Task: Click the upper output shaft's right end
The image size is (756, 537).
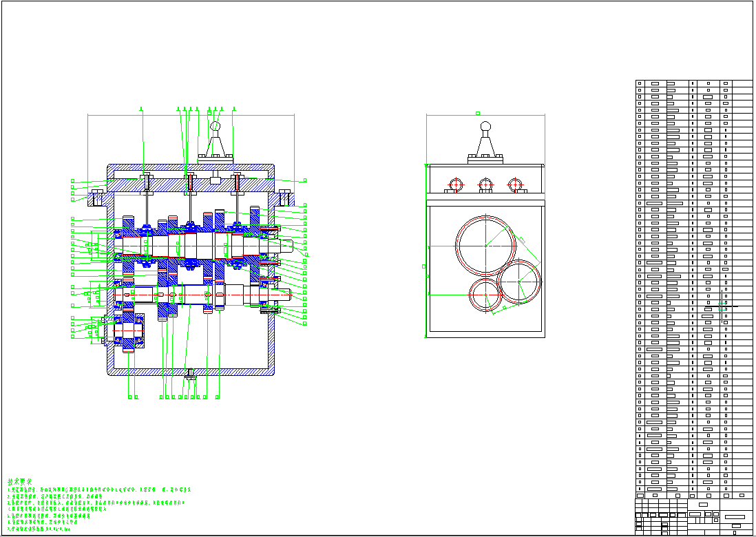Action: tap(295, 244)
